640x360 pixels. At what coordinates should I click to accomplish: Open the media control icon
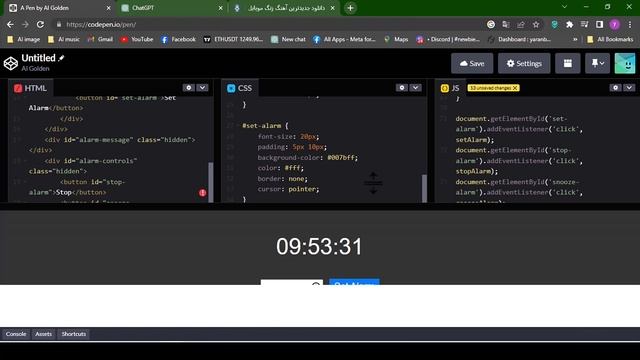click(x=584, y=24)
